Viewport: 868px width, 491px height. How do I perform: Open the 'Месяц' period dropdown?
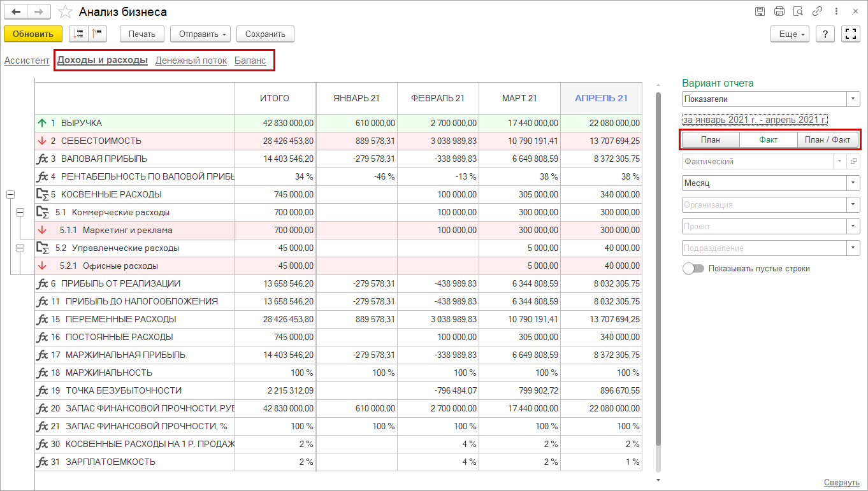tap(853, 183)
